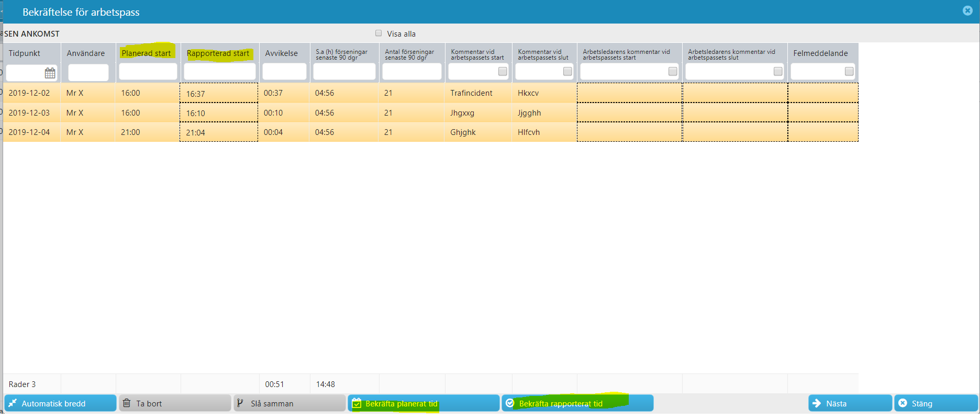This screenshot has width=980, height=420.
Task: Click the Bekräfta rapporterat tid button
Action: [577, 403]
